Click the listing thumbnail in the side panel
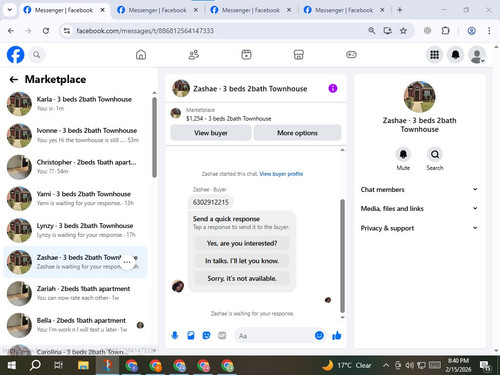 click(419, 97)
